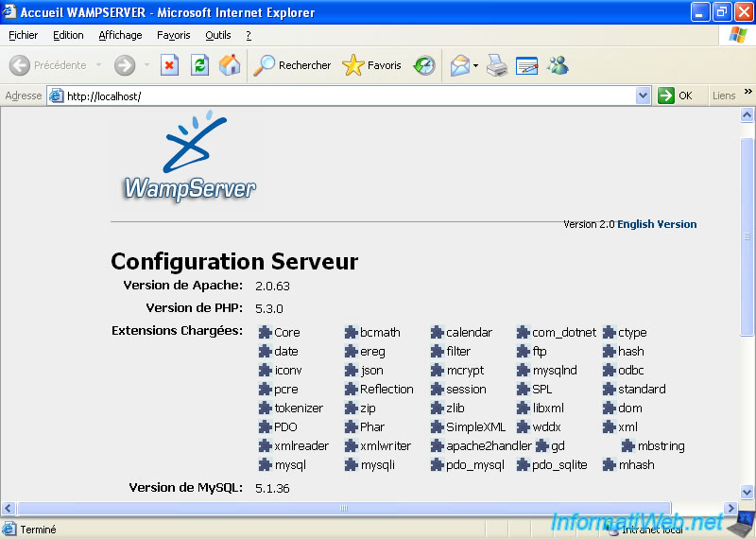
Task: Click the standard extension text
Action: tap(642, 389)
